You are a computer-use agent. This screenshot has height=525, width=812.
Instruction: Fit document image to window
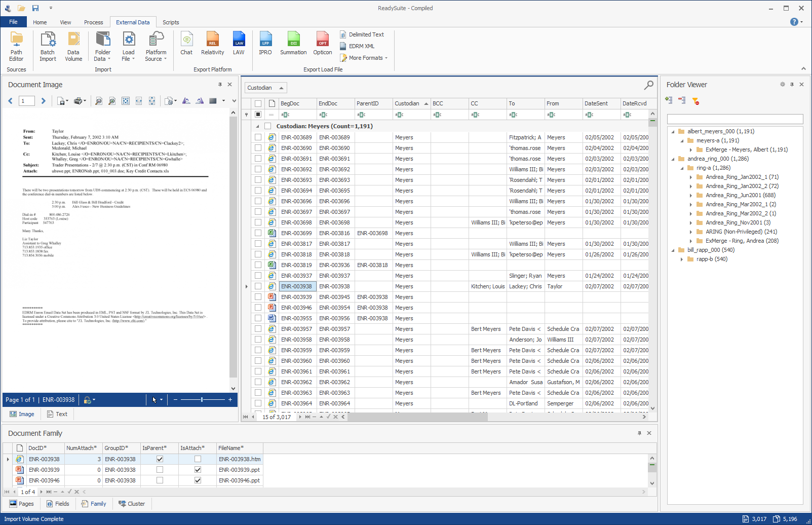[x=126, y=101]
